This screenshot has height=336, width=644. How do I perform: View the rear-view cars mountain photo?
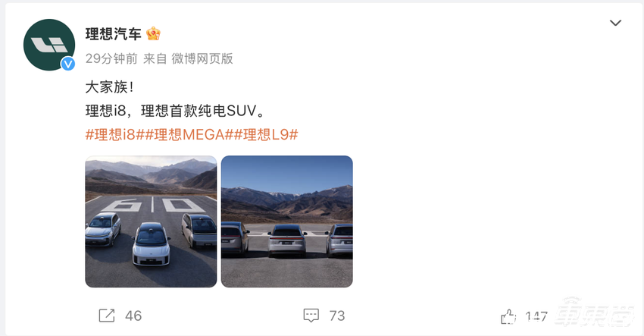tap(286, 221)
